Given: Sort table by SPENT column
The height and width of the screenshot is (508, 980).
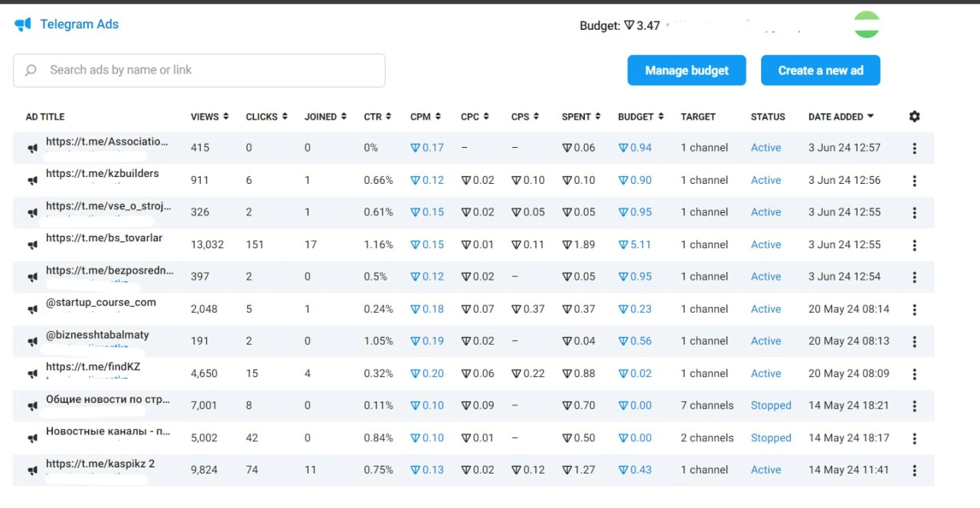Looking at the screenshot, I should pyautogui.click(x=581, y=116).
